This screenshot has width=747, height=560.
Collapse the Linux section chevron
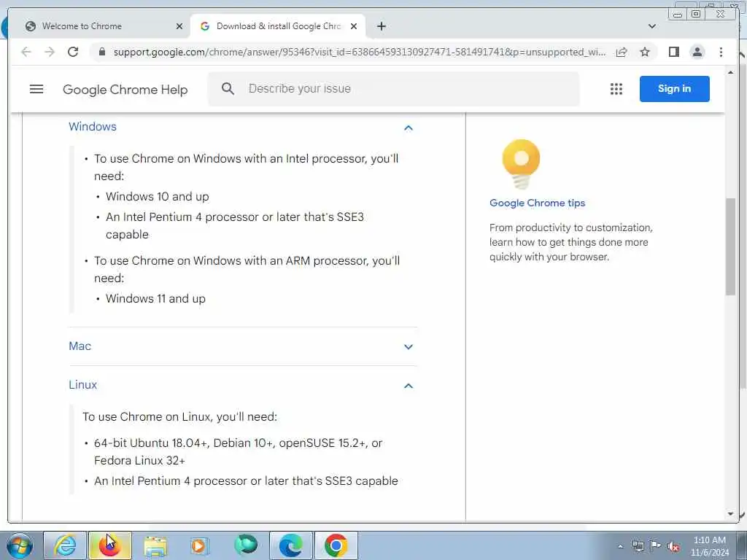(409, 386)
